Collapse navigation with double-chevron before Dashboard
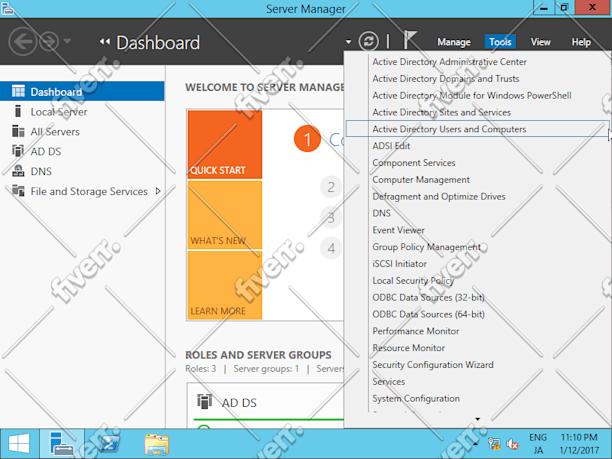The width and height of the screenshot is (612, 459). point(104,41)
